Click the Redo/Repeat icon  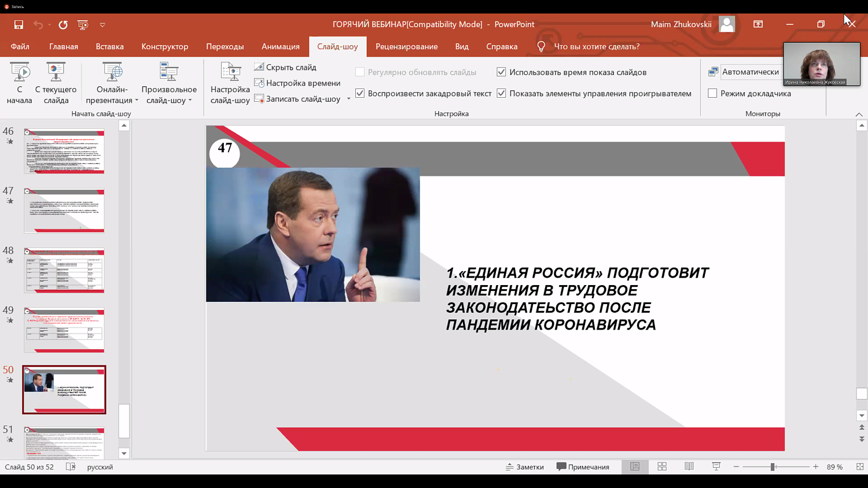(63, 25)
